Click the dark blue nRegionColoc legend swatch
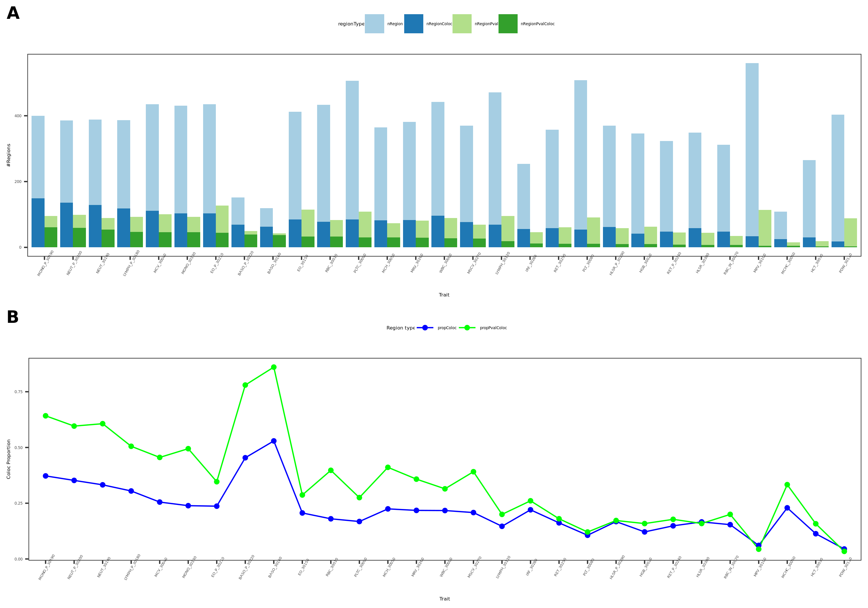Image resolution: width=868 pixels, height=608 pixels. click(413, 24)
